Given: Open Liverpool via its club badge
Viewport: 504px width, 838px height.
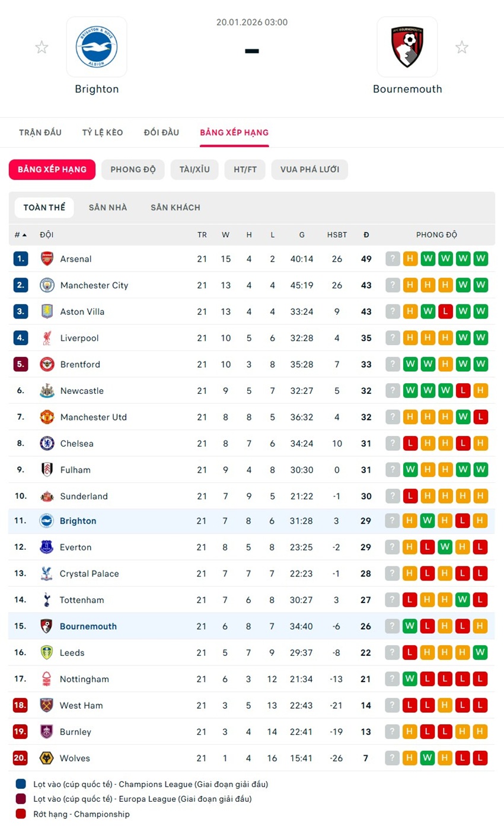Looking at the screenshot, I should click(47, 338).
